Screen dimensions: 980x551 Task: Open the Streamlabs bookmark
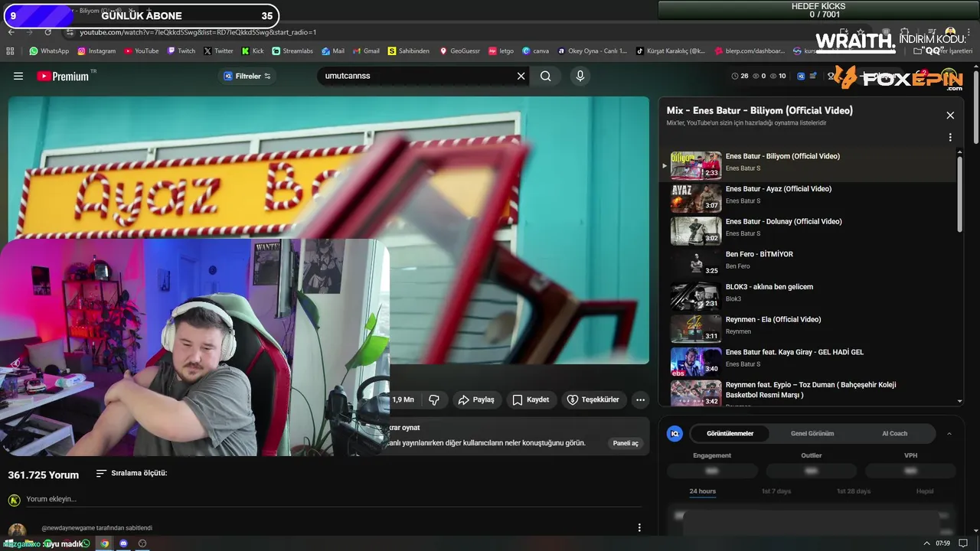tap(292, 51)
